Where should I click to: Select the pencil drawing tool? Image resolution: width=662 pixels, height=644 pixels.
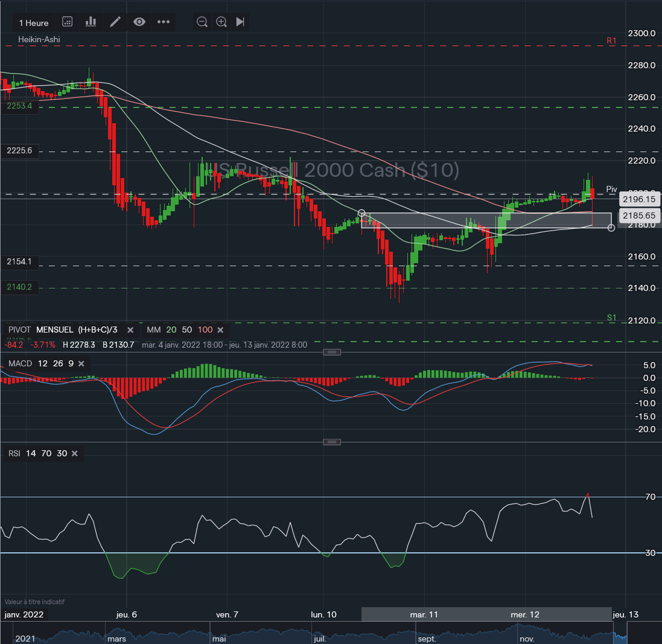click(115, 22)
